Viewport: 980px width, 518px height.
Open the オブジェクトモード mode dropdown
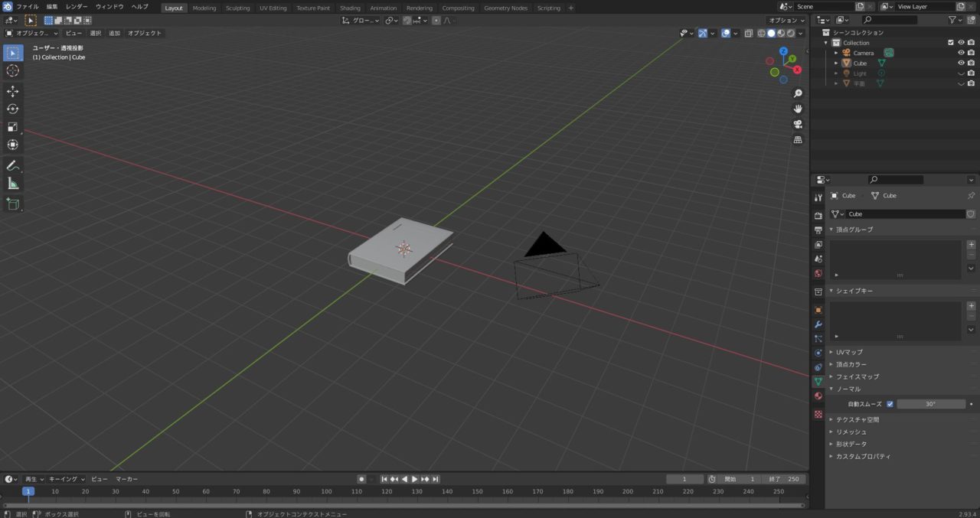pos(31,33)
